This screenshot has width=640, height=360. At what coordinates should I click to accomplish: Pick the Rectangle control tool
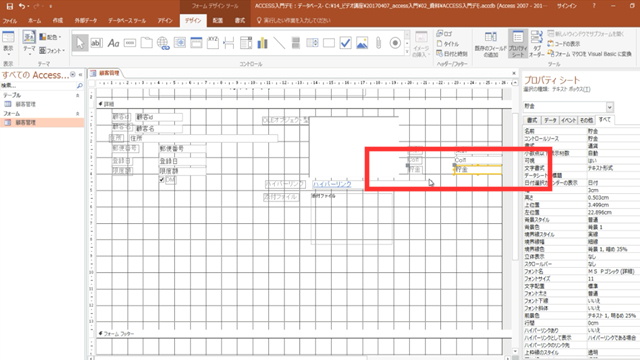pyautogui.click(x=329, y=43)
